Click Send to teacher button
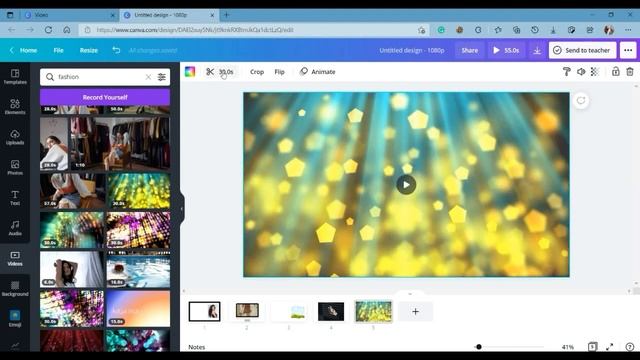Screen dimensions: 640x360 pos(582,50)
